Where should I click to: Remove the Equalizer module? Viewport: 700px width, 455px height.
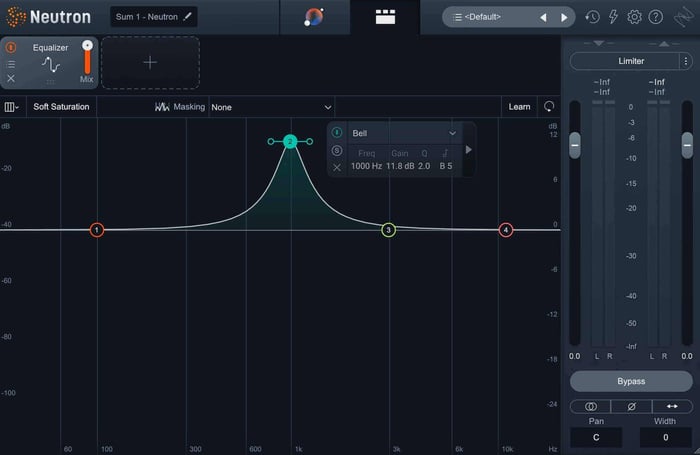click(11, 79)
